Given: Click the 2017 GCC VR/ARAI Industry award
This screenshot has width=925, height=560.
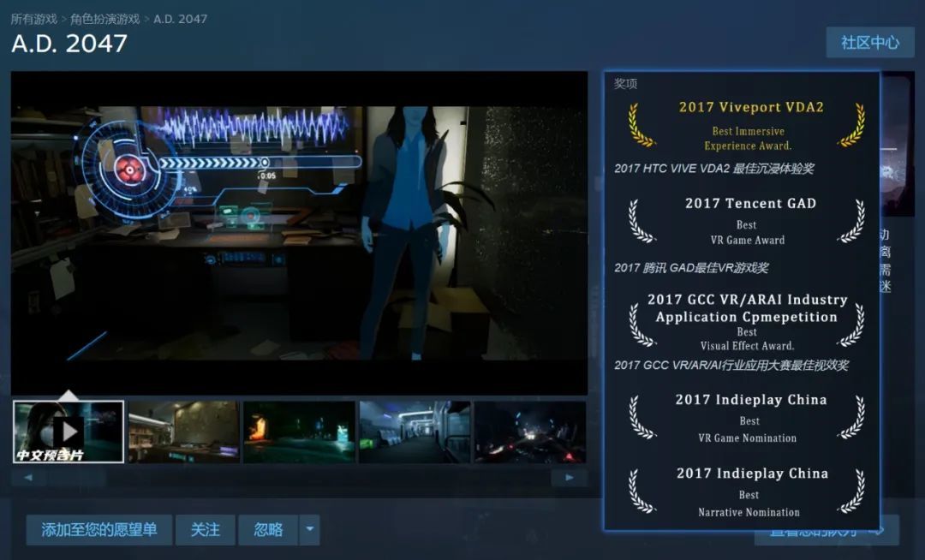Looking at the screenshot, I should pyautogui.click(x=747, y=321).
